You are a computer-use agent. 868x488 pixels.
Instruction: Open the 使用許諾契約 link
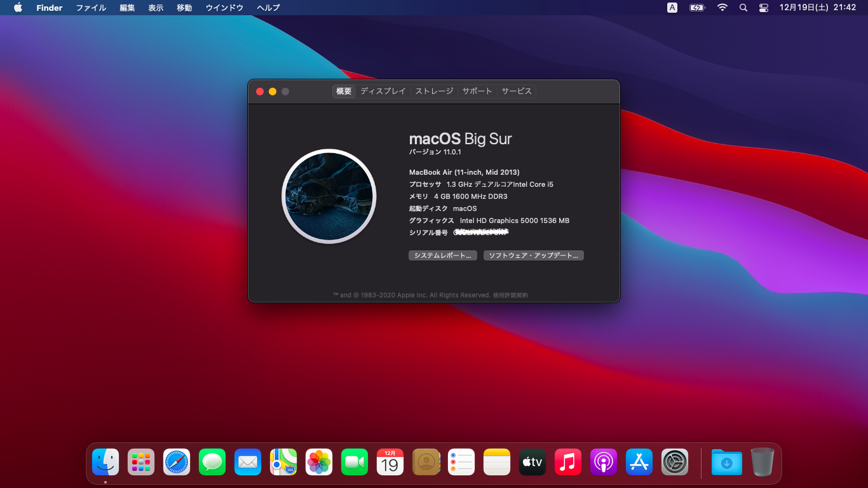pos(510,295)
